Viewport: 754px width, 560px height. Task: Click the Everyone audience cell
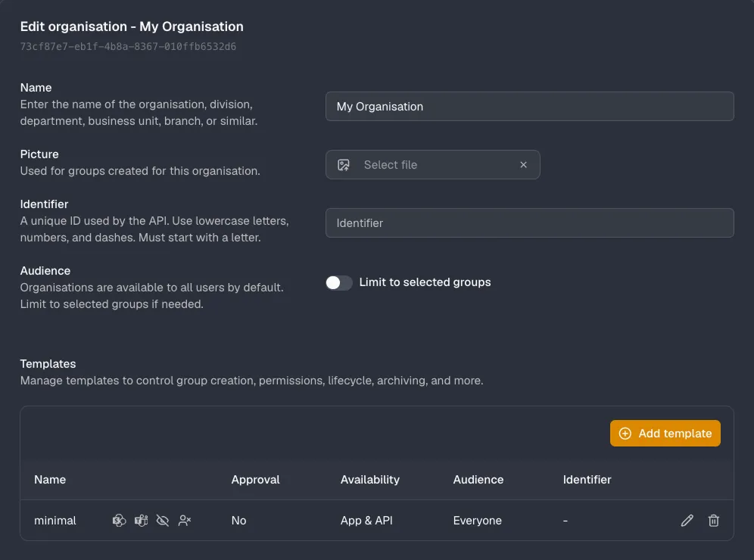(477, 521)
